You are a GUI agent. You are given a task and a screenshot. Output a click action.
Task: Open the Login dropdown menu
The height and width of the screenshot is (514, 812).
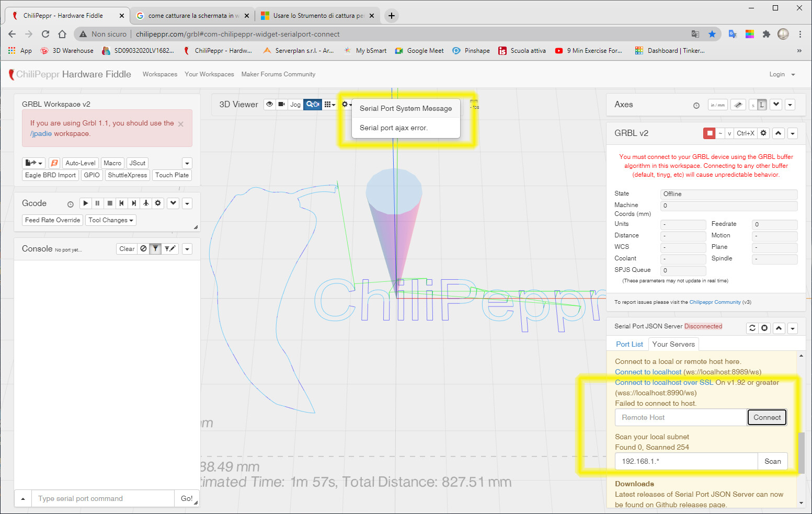pos(782,74)
